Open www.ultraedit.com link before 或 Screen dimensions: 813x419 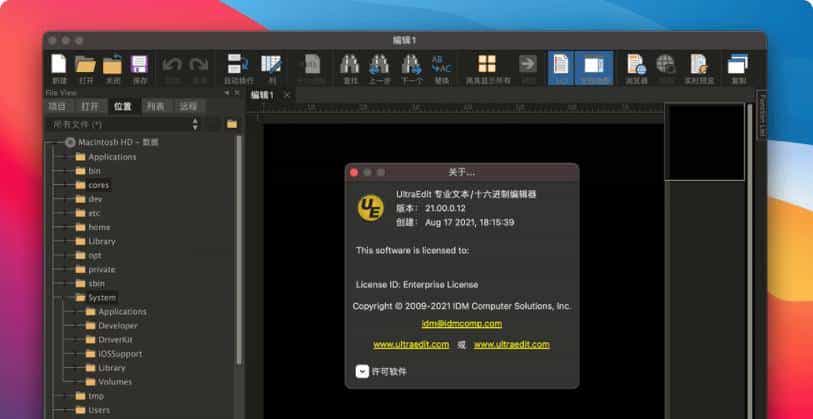(x=411, y=344)
